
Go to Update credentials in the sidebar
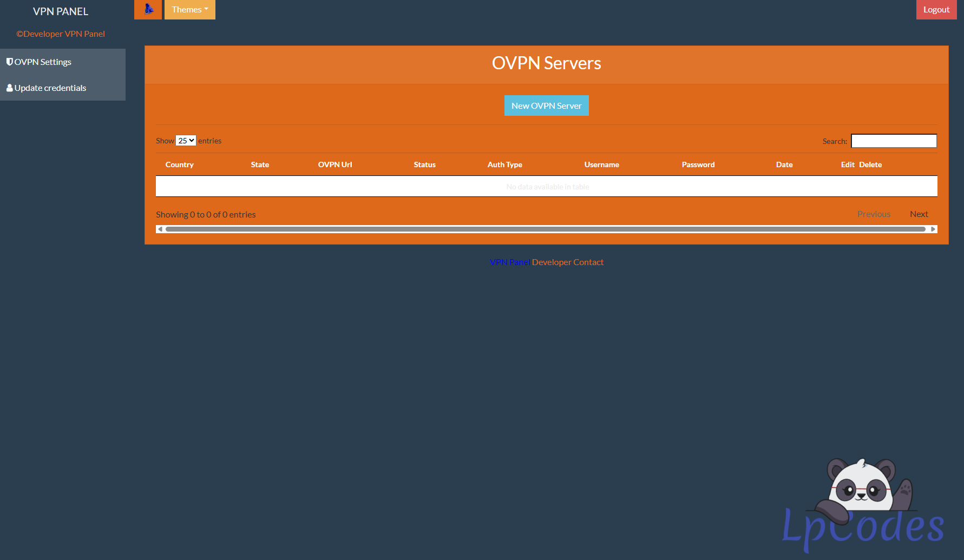pos(50,88)
